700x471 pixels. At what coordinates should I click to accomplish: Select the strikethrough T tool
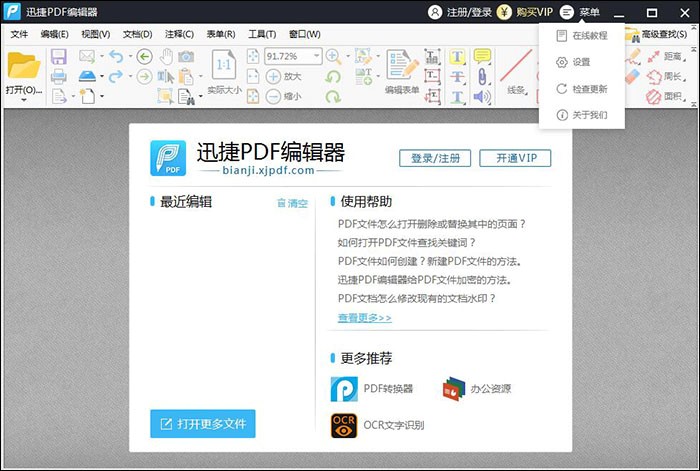[x=457, y=77]
